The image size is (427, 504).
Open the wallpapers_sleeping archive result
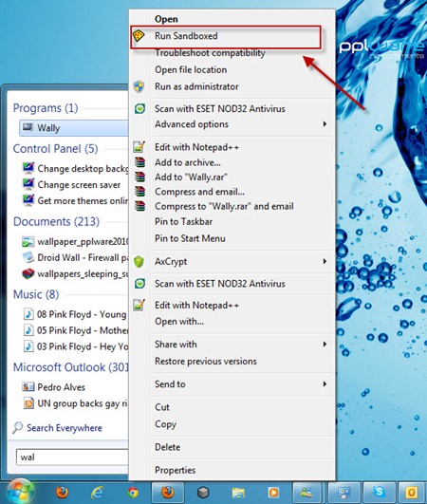[83, 274]
